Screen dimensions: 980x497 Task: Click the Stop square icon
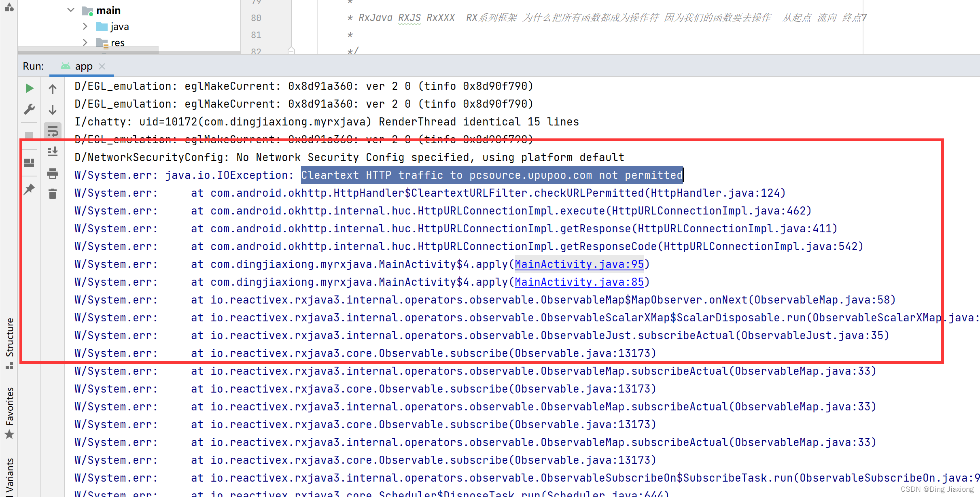tap(29, 135)
